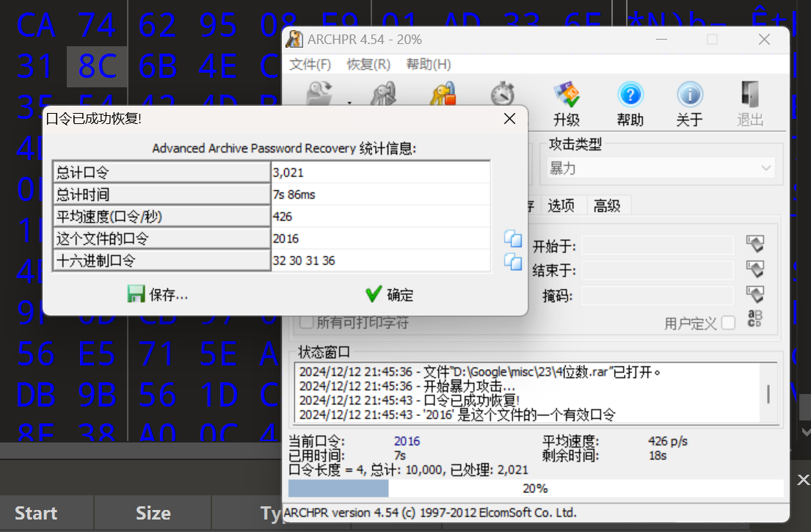Image resolution: width=811 pixels, height=532 pixels.
Task: Click the 平均速度 value 426 cell in dialog
Action: [x=381, y=216]
